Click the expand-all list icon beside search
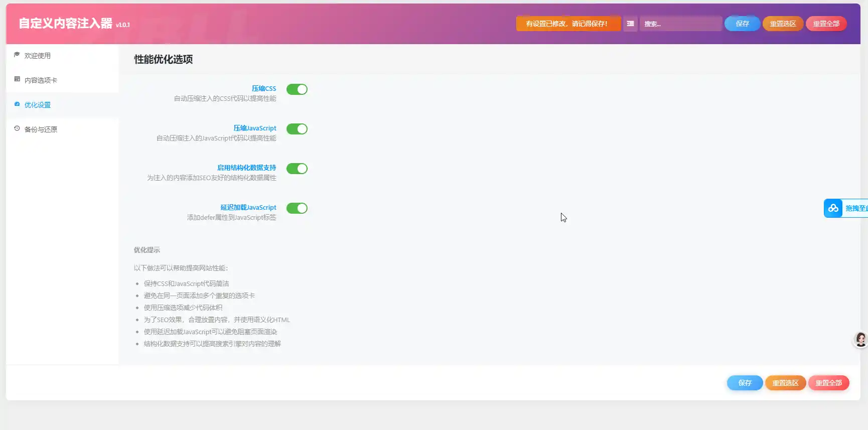 630,24
